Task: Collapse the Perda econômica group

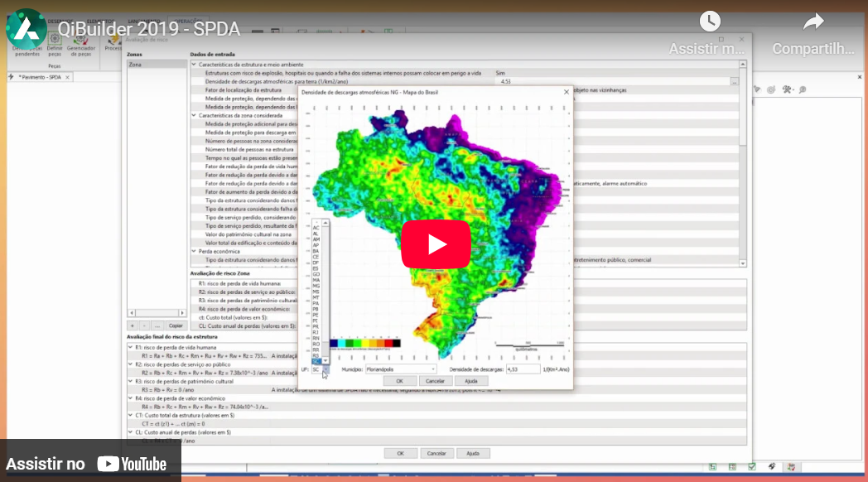Action: point(194,251)
